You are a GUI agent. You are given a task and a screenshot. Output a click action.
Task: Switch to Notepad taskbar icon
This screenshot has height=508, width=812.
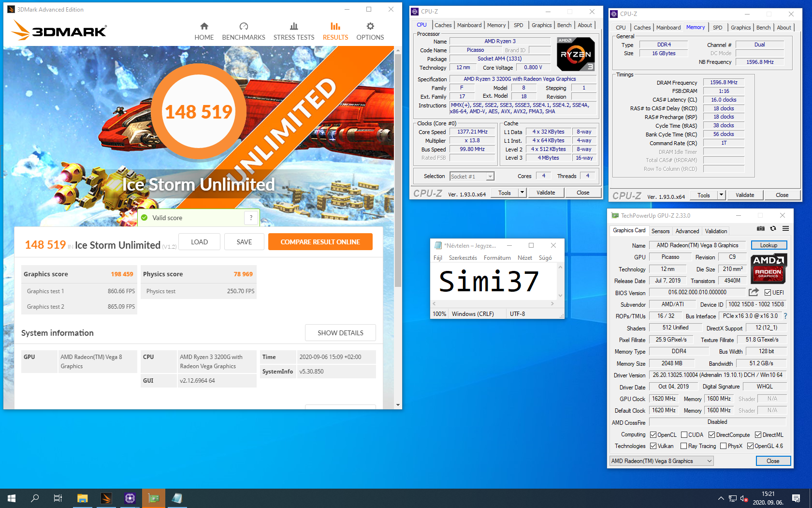tap(177, 498)
